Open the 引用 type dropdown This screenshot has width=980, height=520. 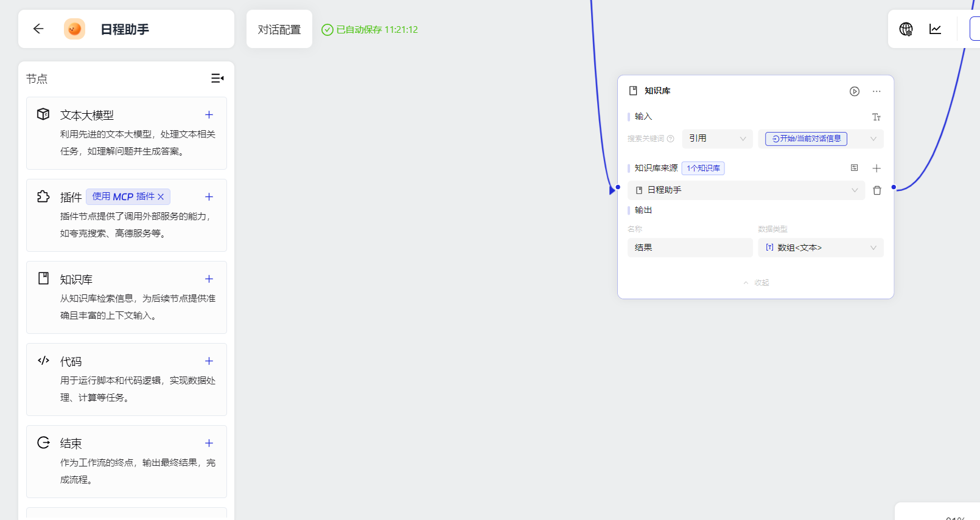pyautogui.click(x=718, y=139)
